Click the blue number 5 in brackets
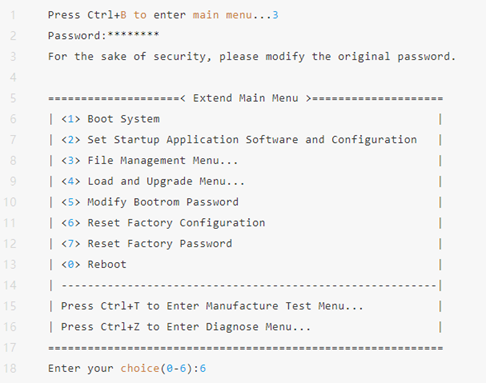The width and height of the screenshot is (486, 383). (71, 202)
